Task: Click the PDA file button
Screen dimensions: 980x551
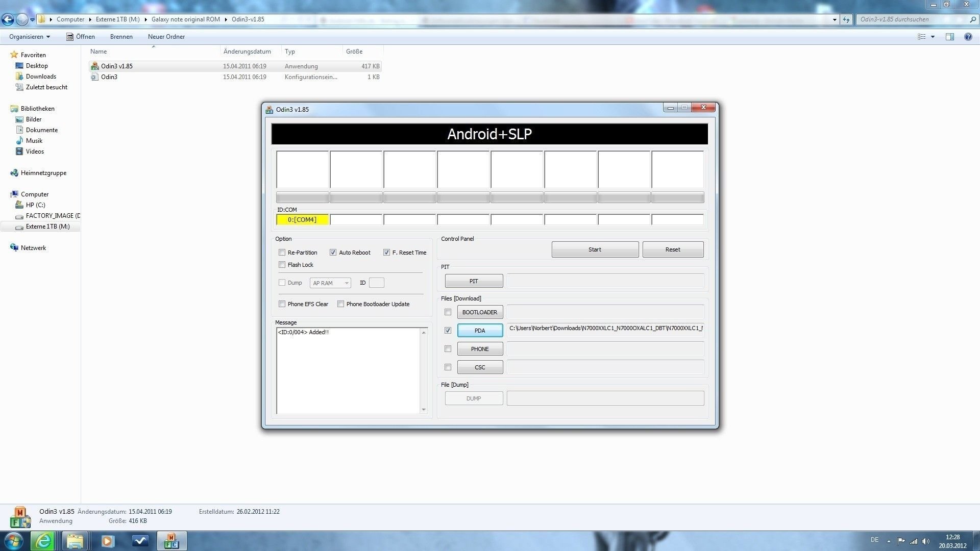Action: coord(480,331)
